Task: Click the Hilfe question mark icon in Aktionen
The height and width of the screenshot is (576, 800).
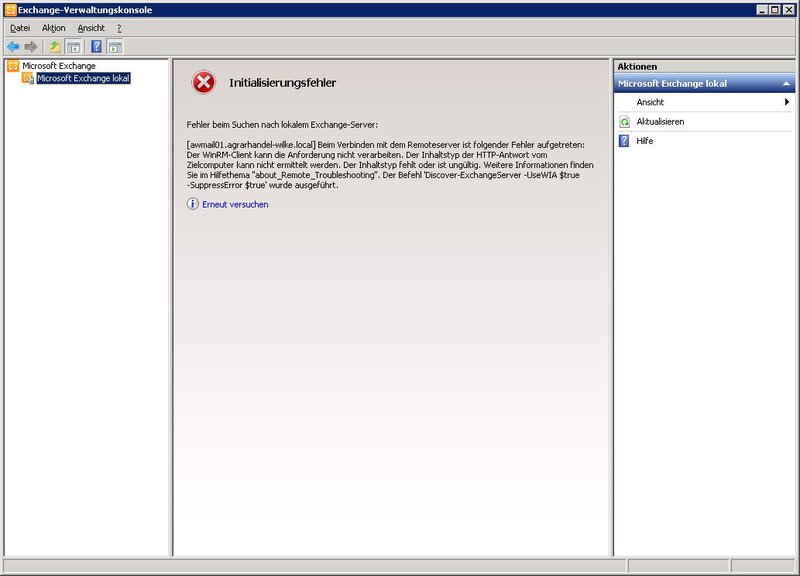Action: (x=624, y=141)
